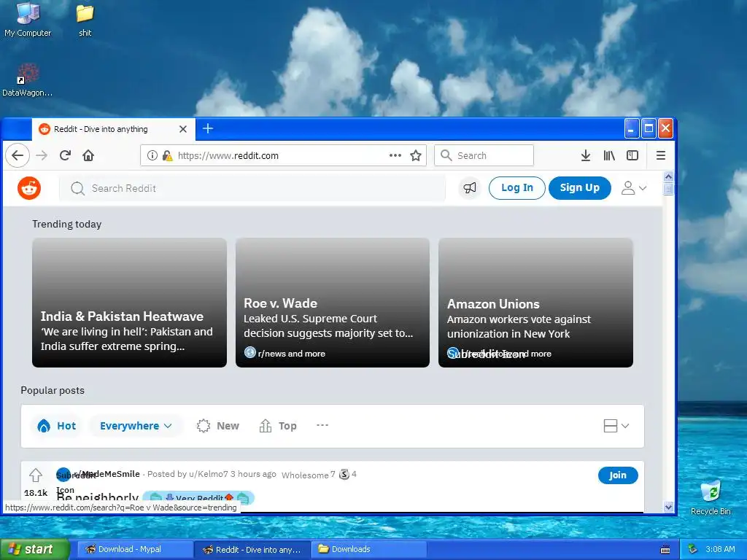Show site information icon in address bar
This screenshot has height=560, width=747.
[152, 155]
